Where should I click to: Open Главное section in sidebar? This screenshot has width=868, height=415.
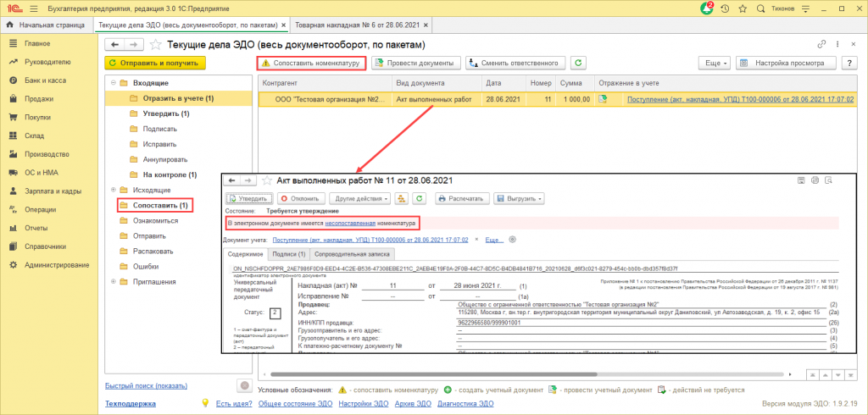[x=37, y=44]
